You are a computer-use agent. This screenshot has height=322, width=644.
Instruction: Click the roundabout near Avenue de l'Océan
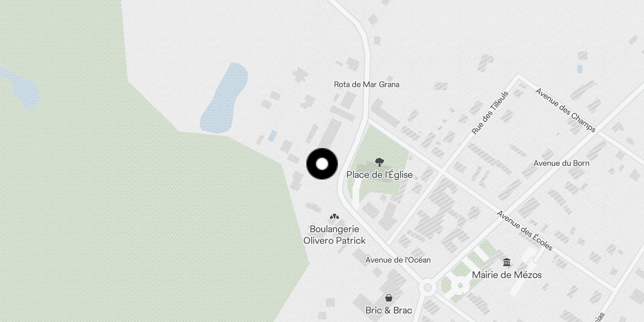(x=427, y=288)
